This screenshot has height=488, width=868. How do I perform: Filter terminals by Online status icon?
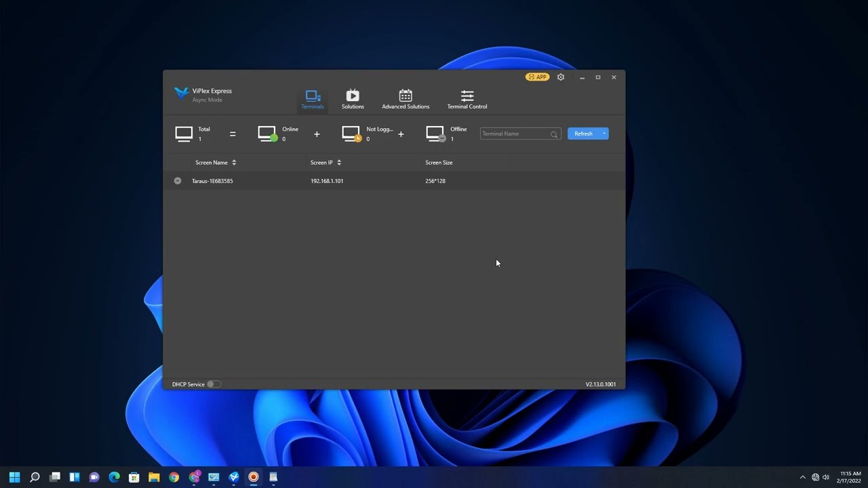tap(267, 134)
